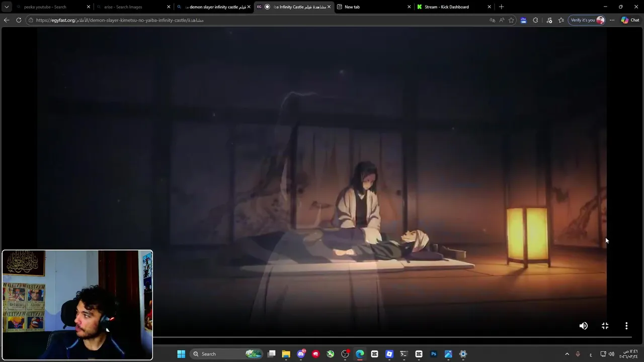Click the egyfast.org URL in address bar
Image resolution: width=644 pixels, height=362 pixels.
click(120, 20)
